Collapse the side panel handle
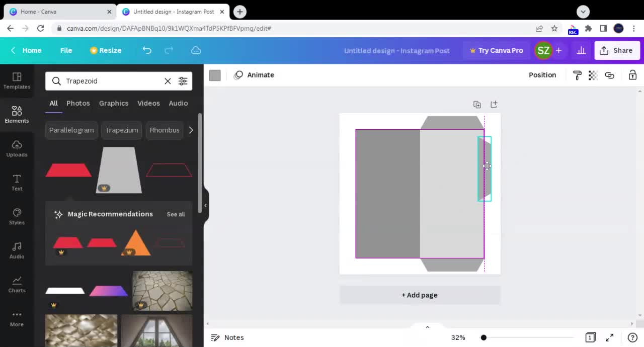The height and width of the screenshot is (347, 644). click(x=205, y=205)
